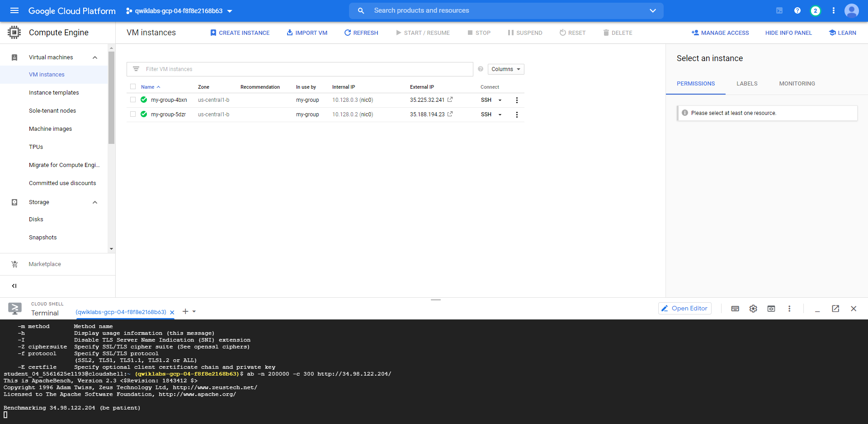
Task: Check the my-group-4bxn row checkbox
Action: [133, 100]
